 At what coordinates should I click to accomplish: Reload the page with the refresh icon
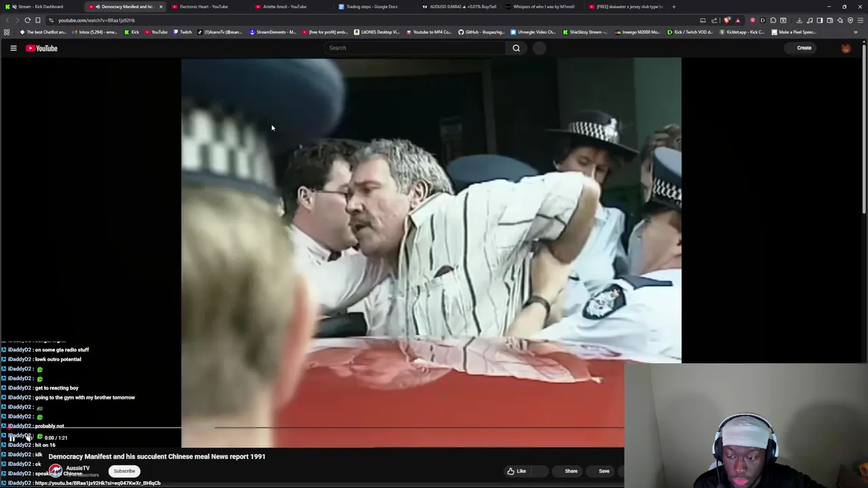point(27,20)
